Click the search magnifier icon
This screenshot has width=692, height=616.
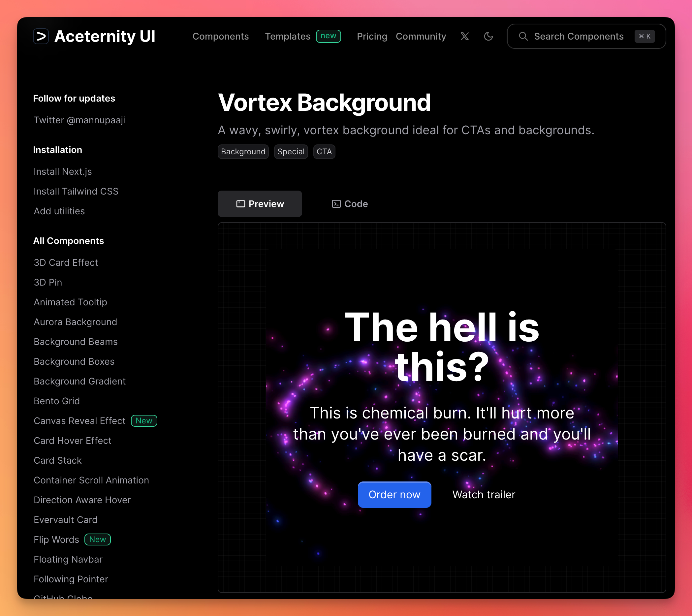523,36
